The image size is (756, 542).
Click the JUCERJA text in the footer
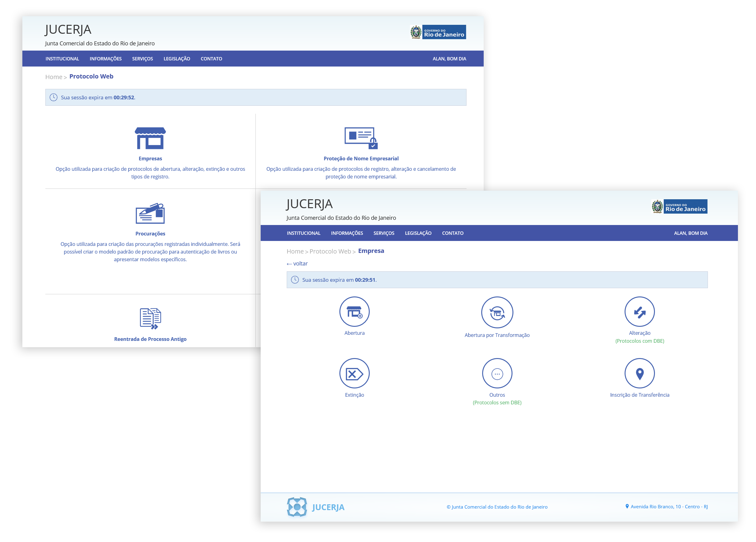point(328,507)
